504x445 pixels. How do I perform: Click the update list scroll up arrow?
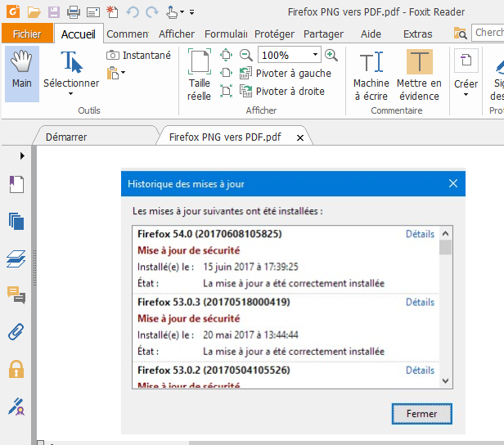click(x=445, y=233)
